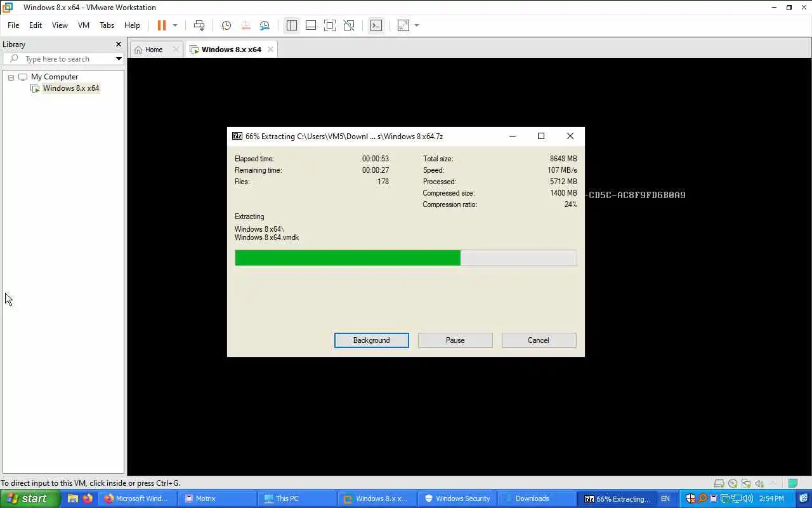Click the network monitor tray icon
The width and height of the screenshot is (812, 508).
(x=737, y=498)
